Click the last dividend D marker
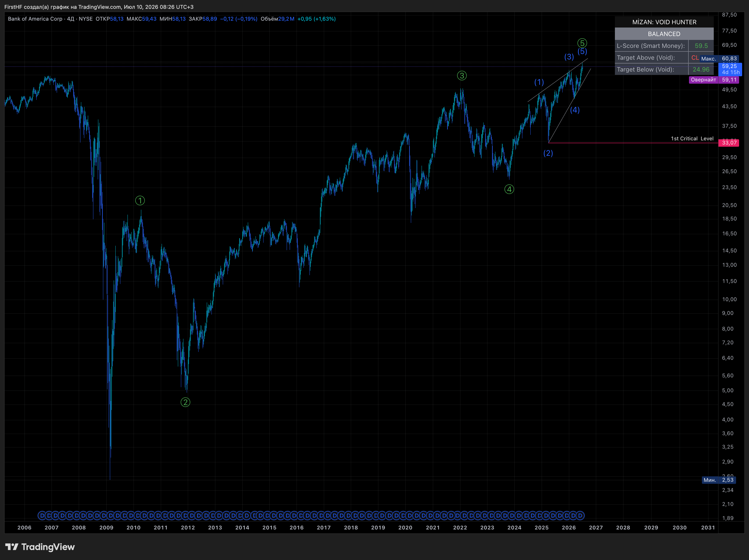The image size is (749, 560). point(580,516)
